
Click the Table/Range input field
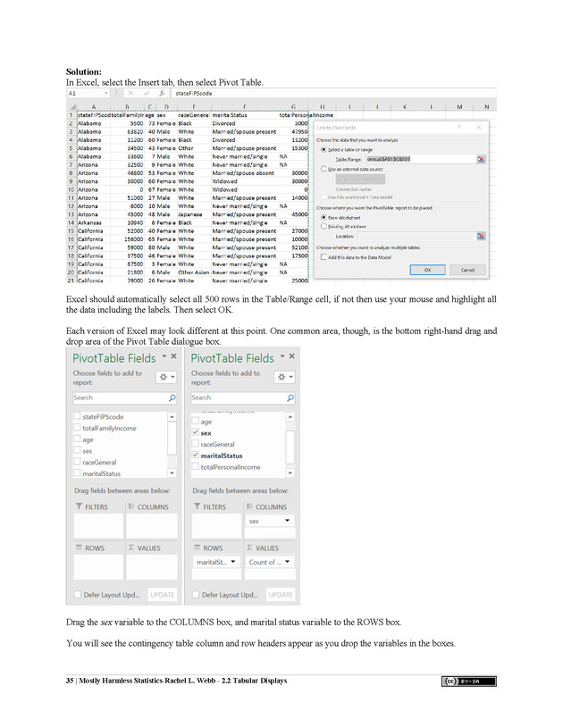[420, 159]
